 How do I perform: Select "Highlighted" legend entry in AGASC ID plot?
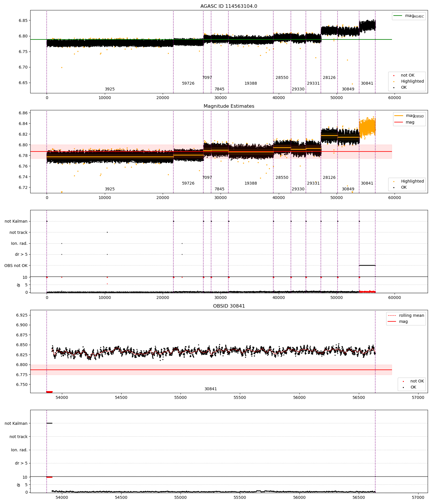coord(409,82)
